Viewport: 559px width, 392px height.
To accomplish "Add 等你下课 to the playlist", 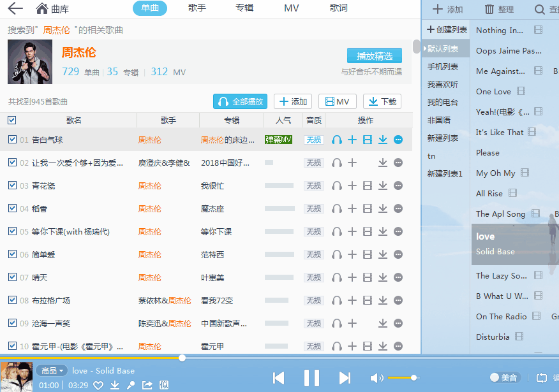I will pyautogui.click(x=352, y=232).
